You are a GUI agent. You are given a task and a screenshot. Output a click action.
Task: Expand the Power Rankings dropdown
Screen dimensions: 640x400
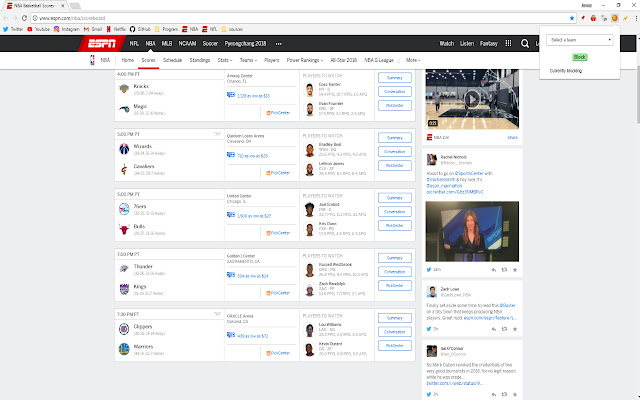click(x=305, y=60)
